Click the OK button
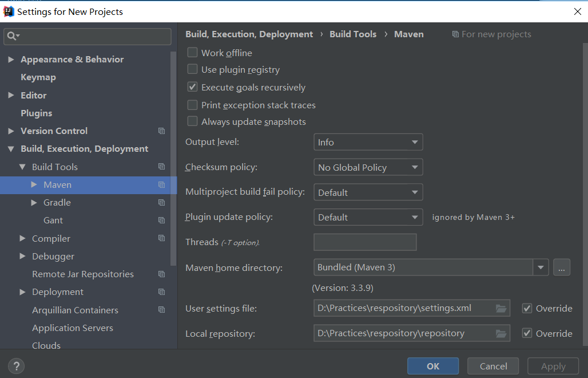 coord(433,366)
